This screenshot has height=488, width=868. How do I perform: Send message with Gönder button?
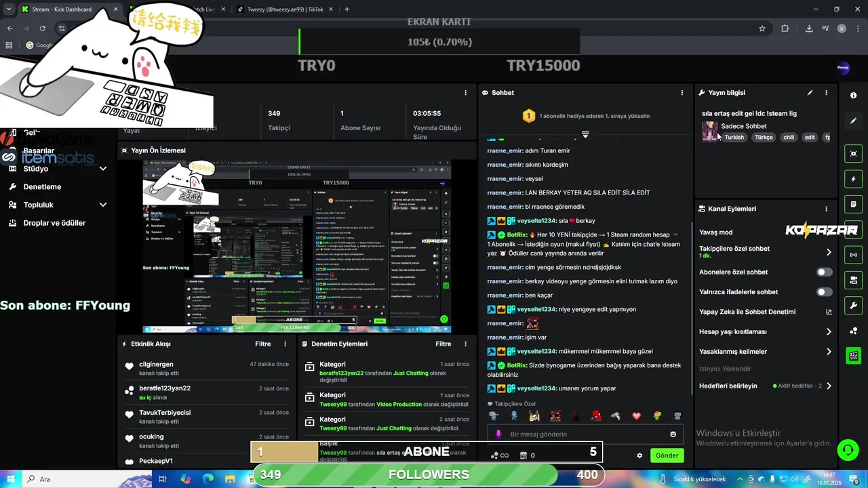(x=667, y=455)
